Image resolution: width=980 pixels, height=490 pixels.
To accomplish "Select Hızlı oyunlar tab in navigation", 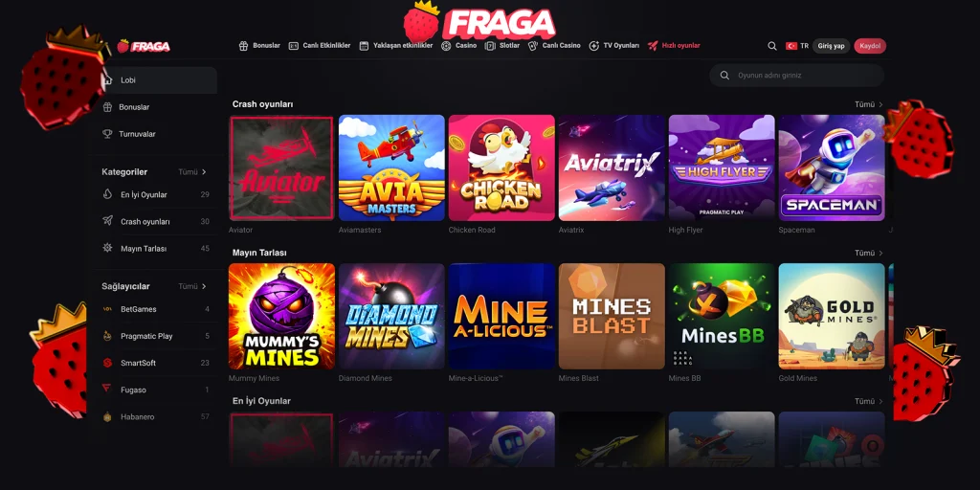I will click(674, 46).
